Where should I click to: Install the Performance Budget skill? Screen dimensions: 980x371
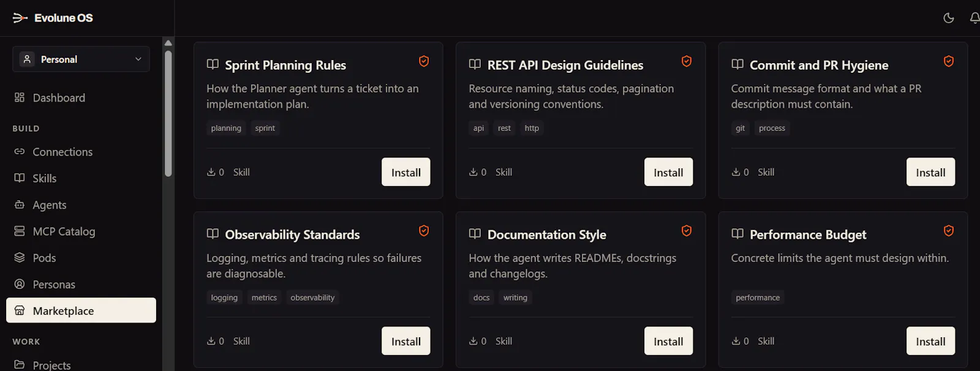pos(930,341)
